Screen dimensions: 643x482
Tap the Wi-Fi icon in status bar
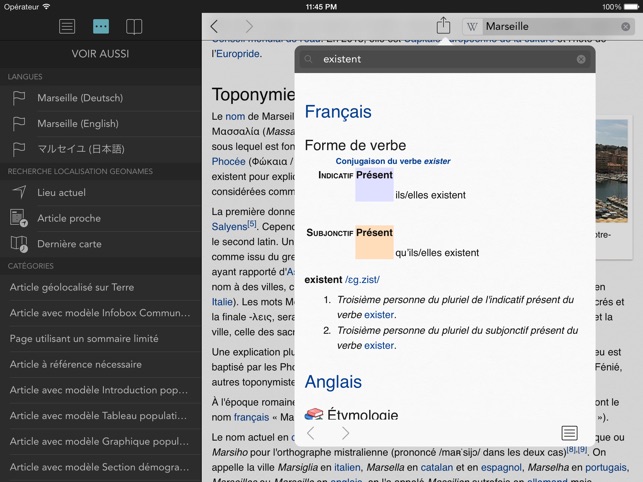click(x=46, y=7)
